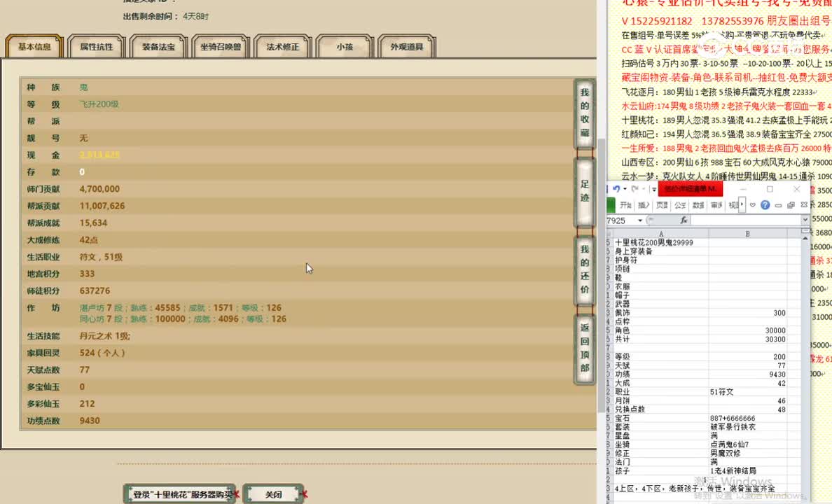Open the Name Box dropdown showing 7925
This screenshot has width=832, height=504.
640,220
